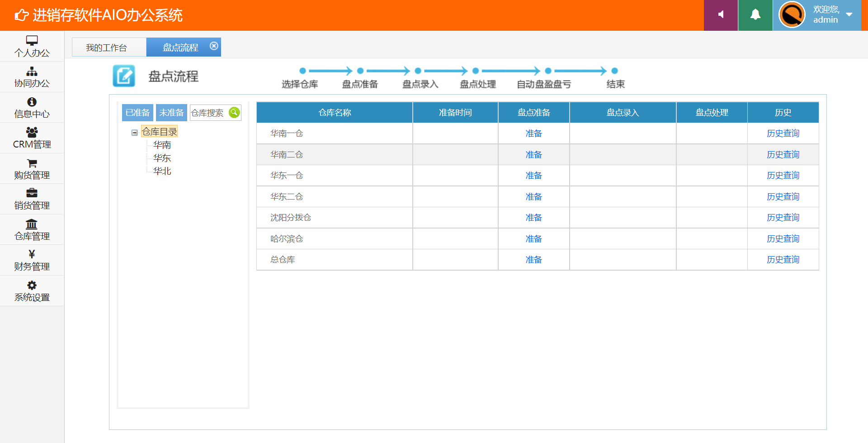Click 准备 for 华东一仓
The width and height of the screenshot is (868, 443).
[x=533, y=176]
